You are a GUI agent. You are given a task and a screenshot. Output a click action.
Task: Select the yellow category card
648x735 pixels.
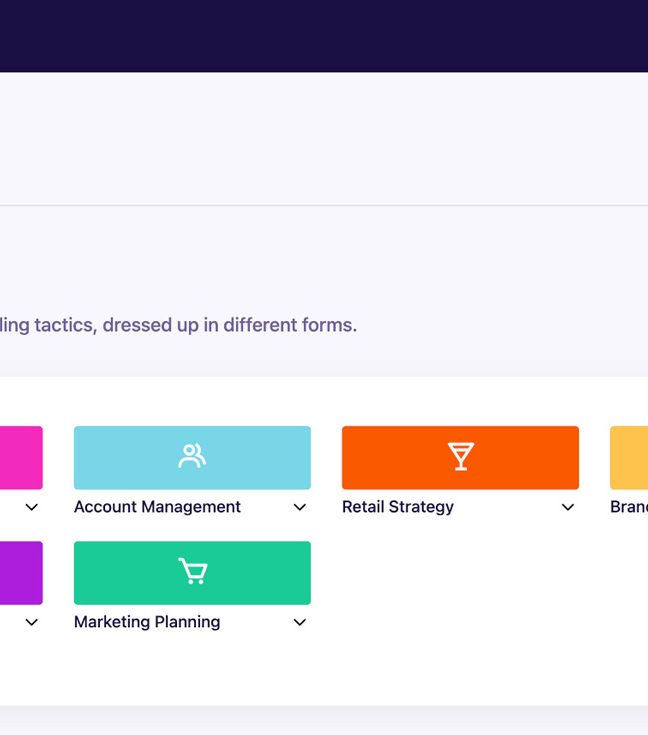click(x=629, y=458)
